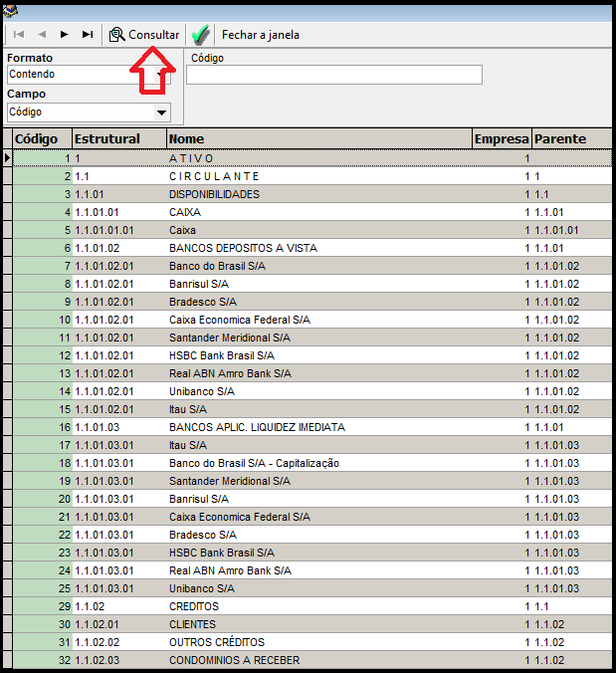Viewport: 616px width, 673px height.
Task: Select the CONDOMINIOS A RECEBER row
Action: tap(234, 660)
